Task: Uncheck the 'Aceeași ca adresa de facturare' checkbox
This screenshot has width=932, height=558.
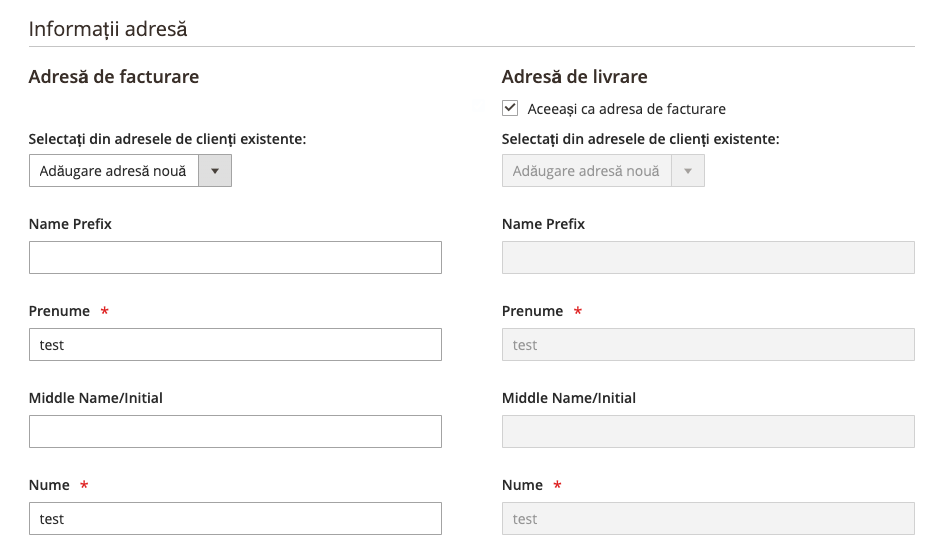Action: (509, 108)
